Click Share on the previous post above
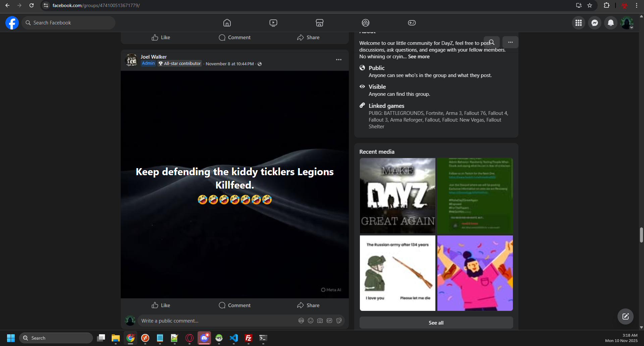644x346 pixels. [x=308, y=38]
